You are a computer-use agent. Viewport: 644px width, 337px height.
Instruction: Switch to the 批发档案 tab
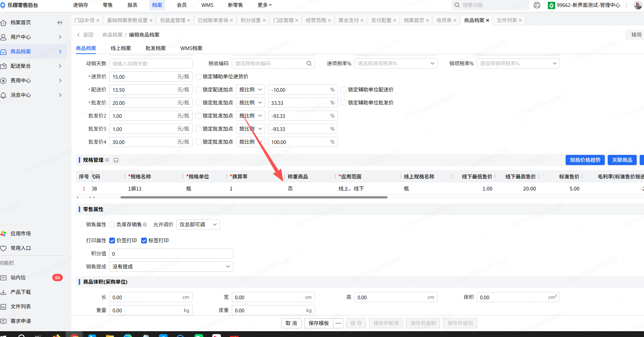tap(156, 48)
